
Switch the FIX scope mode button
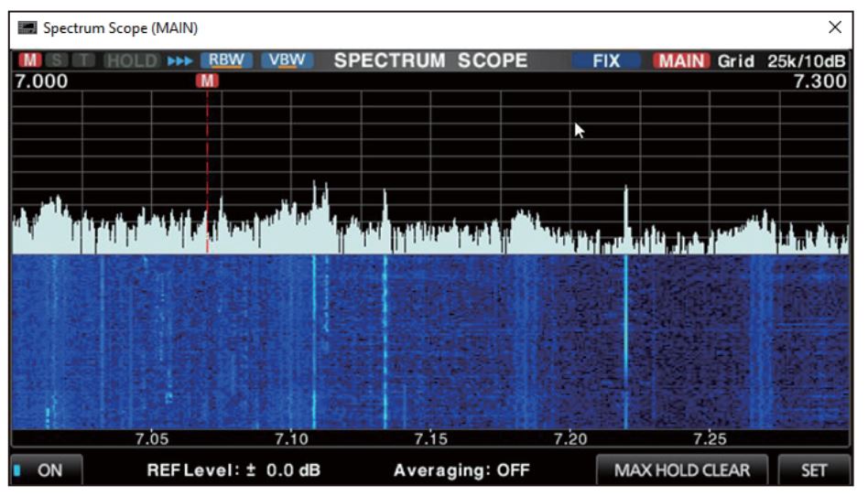606,60
